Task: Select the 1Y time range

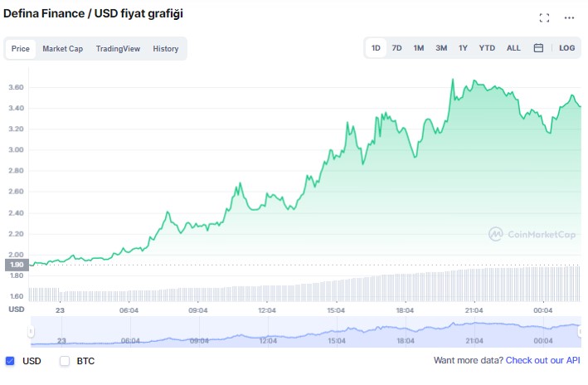Action: pos(463,48)
